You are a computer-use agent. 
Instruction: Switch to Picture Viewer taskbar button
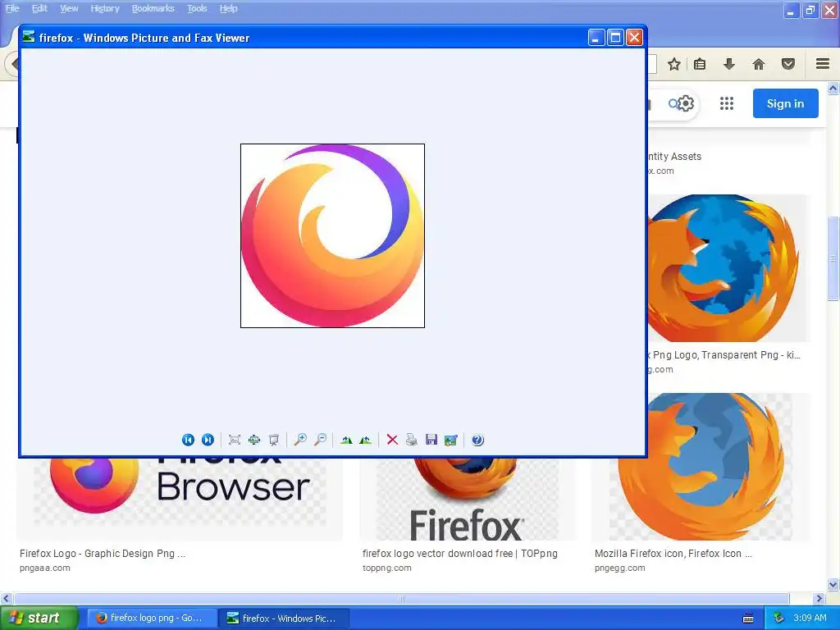pyautogui.click(x=284, y=619)
